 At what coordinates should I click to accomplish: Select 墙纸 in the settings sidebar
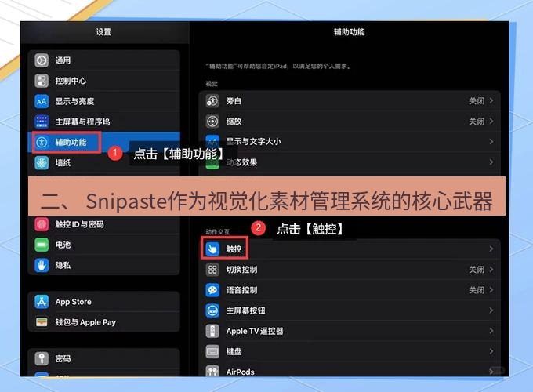(x=104, y=162)
